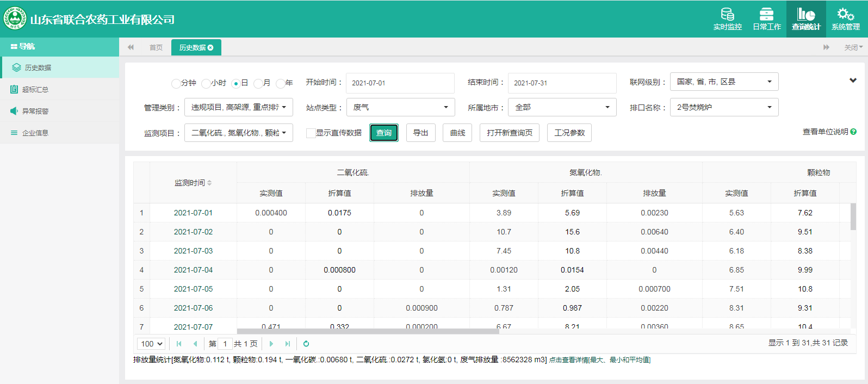
Task: Switch to the 首页 tab
Action: pos(156,48)
